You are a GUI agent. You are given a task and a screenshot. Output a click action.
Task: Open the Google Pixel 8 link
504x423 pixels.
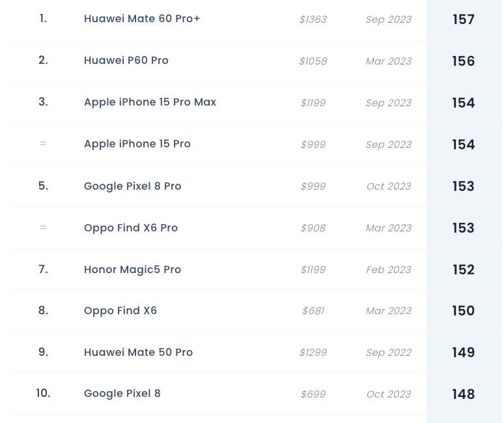click(x=122, y=394)
